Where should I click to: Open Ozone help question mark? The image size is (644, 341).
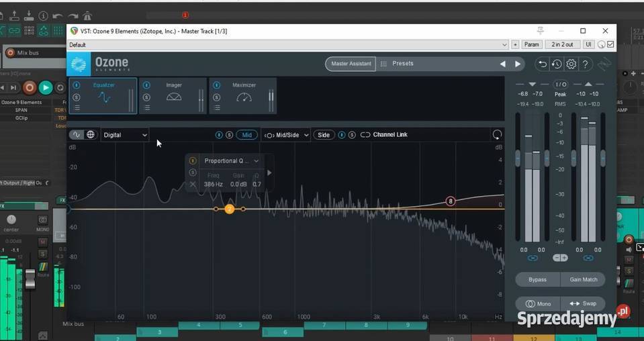point(586,64)
